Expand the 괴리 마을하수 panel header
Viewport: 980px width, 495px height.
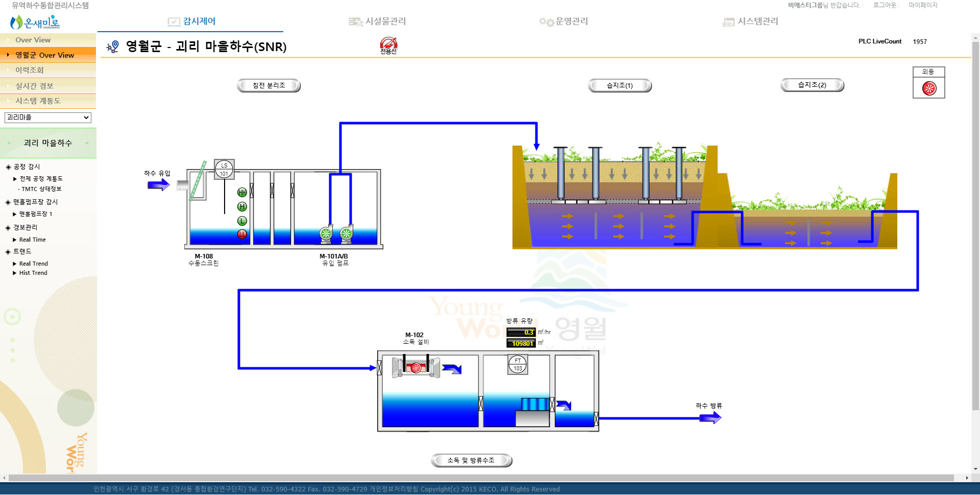(x=48, y=143)
